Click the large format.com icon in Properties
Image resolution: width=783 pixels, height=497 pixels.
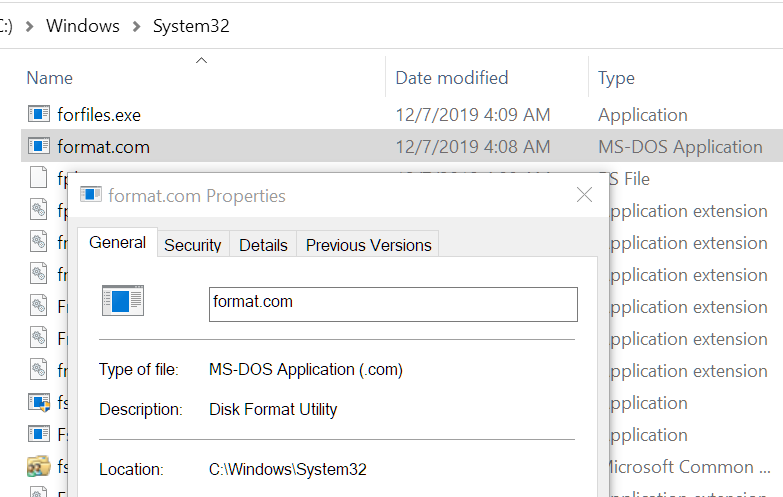click(x=123, y=301)
